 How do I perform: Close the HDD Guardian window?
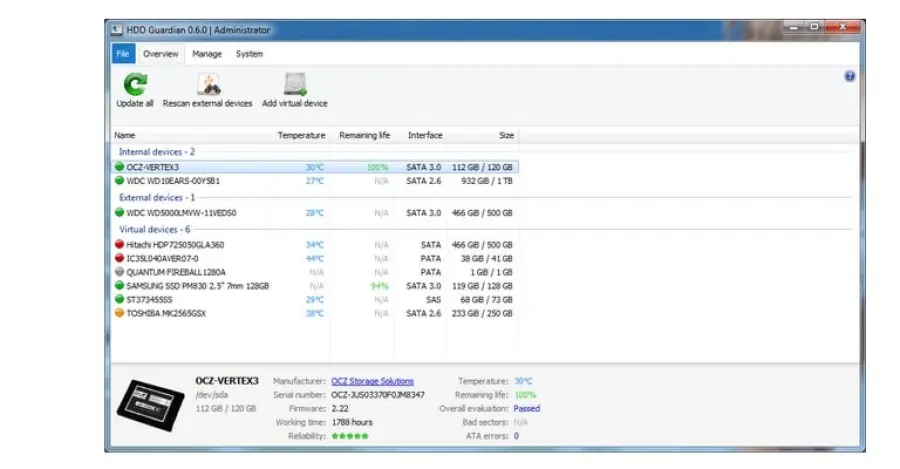843,27
